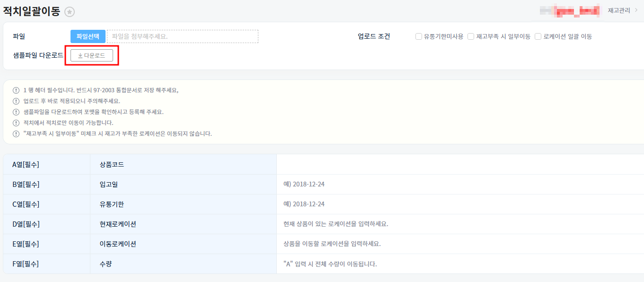
Task: Select the 현재로케이션 cell in D열 row
Action: pyautogui.click(x=118, y=224)
